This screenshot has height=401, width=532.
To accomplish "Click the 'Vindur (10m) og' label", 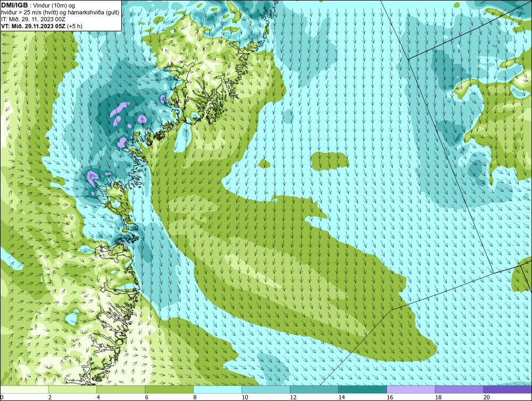I will click(x=54, y=5).
